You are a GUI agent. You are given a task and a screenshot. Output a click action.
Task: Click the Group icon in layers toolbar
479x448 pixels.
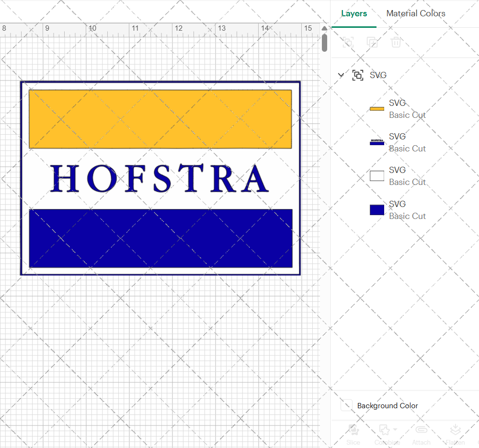click(348, 42)
